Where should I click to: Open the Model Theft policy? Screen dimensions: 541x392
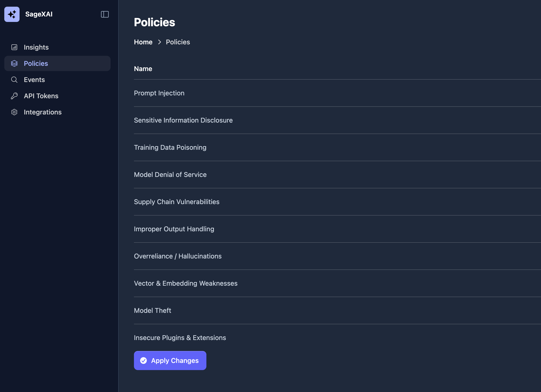pyautogui.click(x=153, y=310)
